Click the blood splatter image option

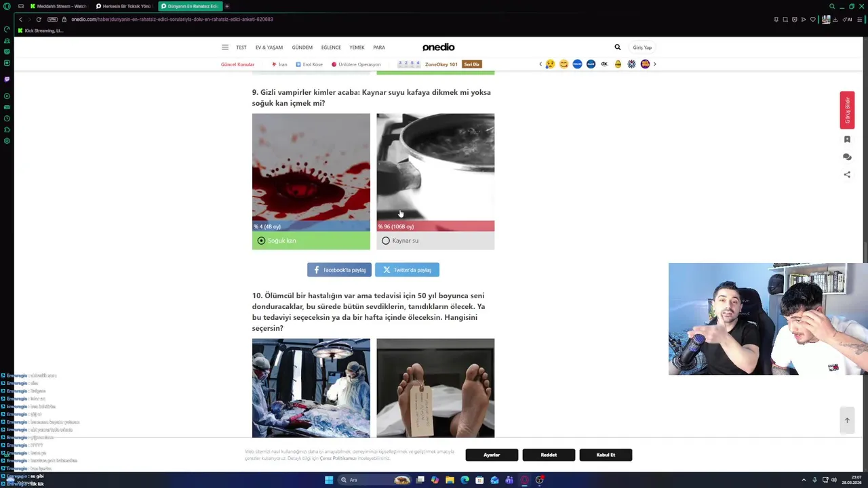pos(311,172)
